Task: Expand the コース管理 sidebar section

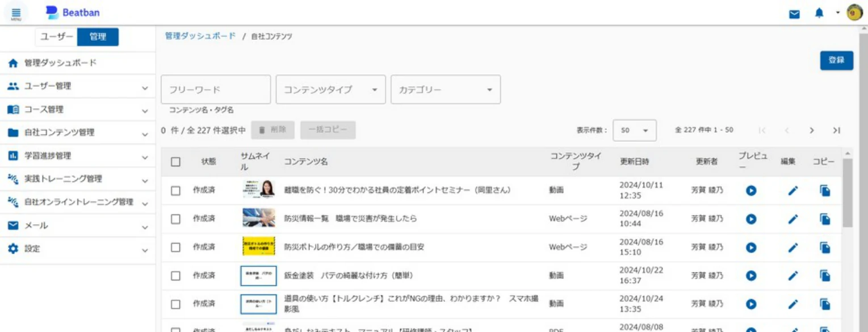Action: pos(78,110)
